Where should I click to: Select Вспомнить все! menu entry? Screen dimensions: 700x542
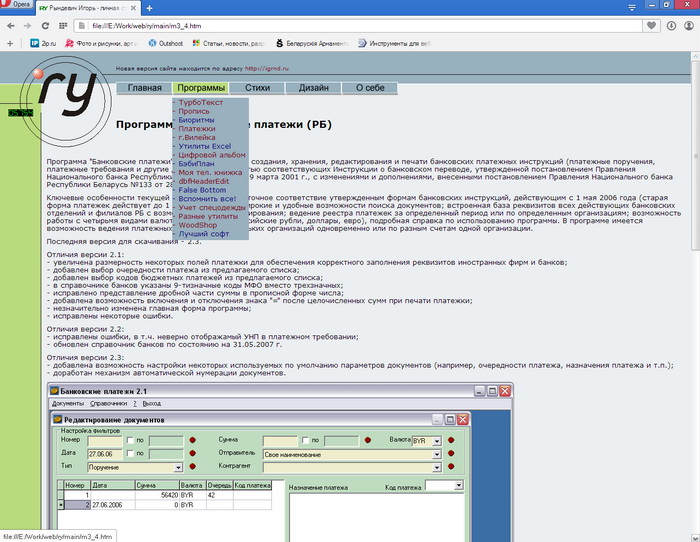point(207,199)
